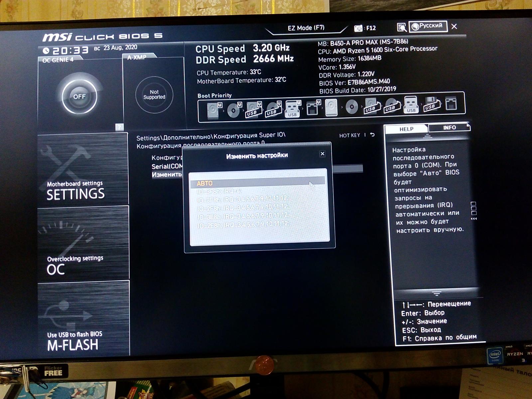532x399 pixels.
Task: Click the Boot Priority label
Action: click(x=214, y=95)
